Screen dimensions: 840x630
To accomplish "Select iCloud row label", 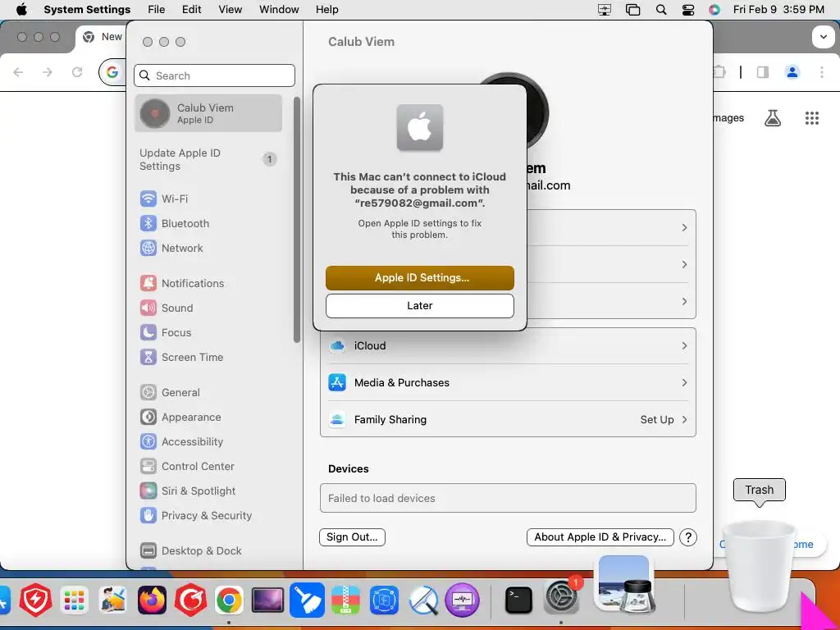I will click(370, 346).
